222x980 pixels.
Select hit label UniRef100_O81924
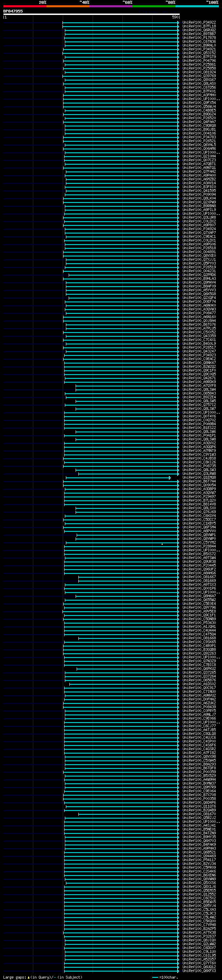[x=199, y=72]
